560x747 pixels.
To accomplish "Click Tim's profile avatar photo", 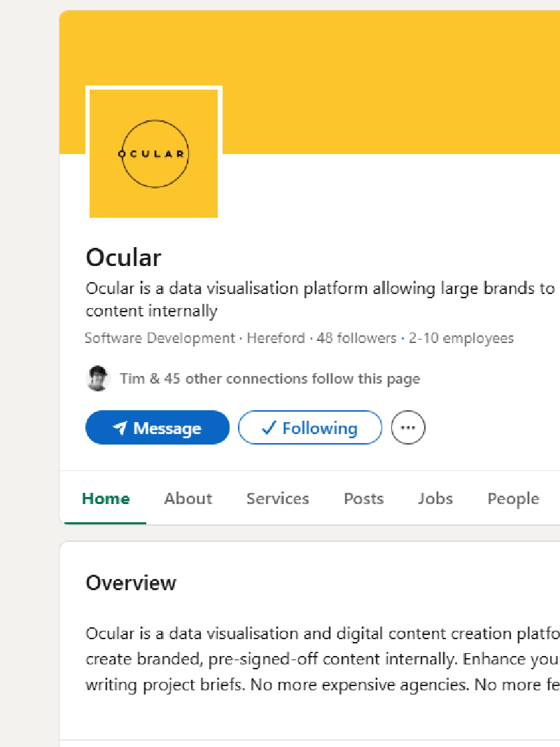I will [98, 379].
